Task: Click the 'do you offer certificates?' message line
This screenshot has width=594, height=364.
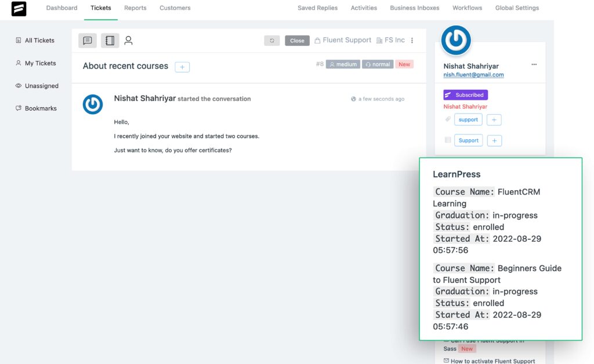Action: 173,150
